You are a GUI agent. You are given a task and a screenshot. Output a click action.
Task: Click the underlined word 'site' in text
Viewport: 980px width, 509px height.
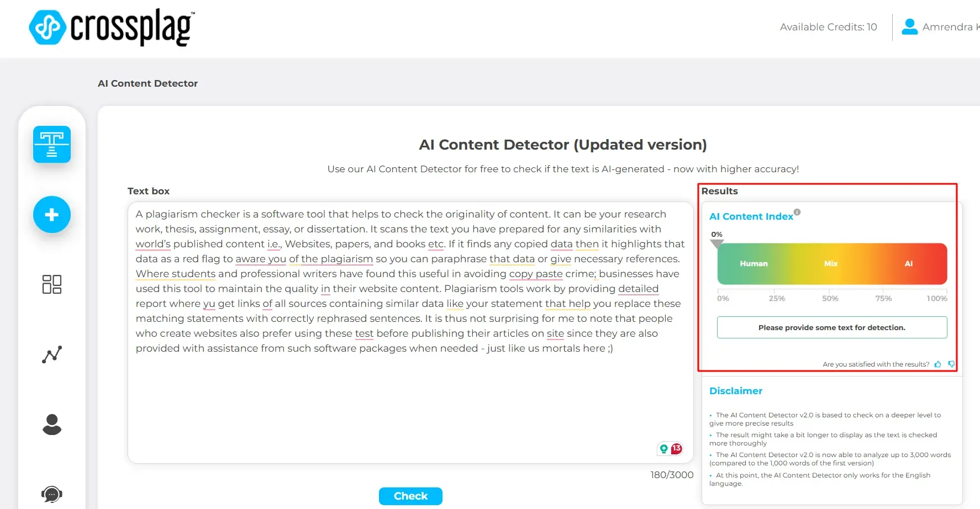pyautogui.click(x=555, y=333)
